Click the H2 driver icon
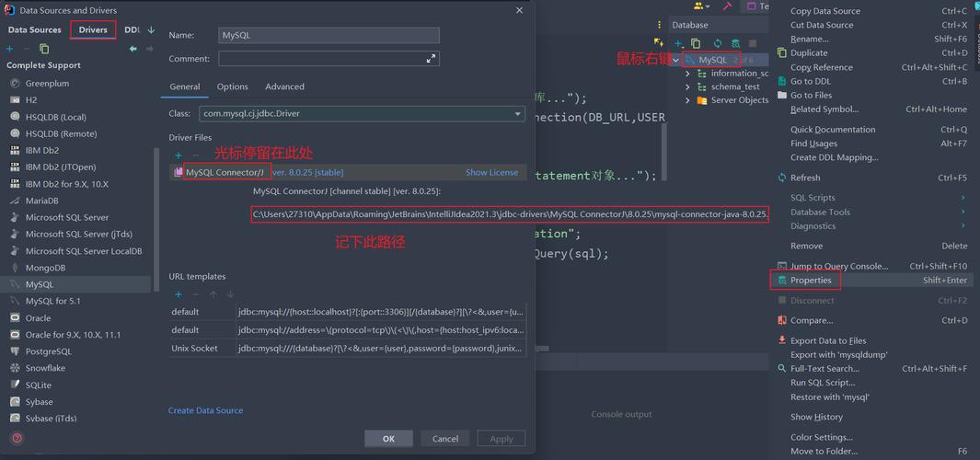980x460 pixels. 15,100
